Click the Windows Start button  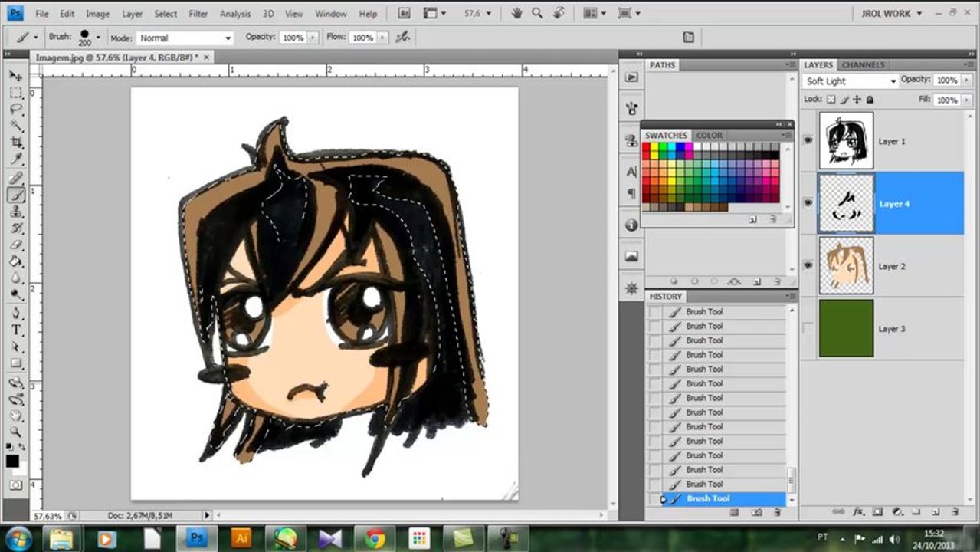point(18,538)
